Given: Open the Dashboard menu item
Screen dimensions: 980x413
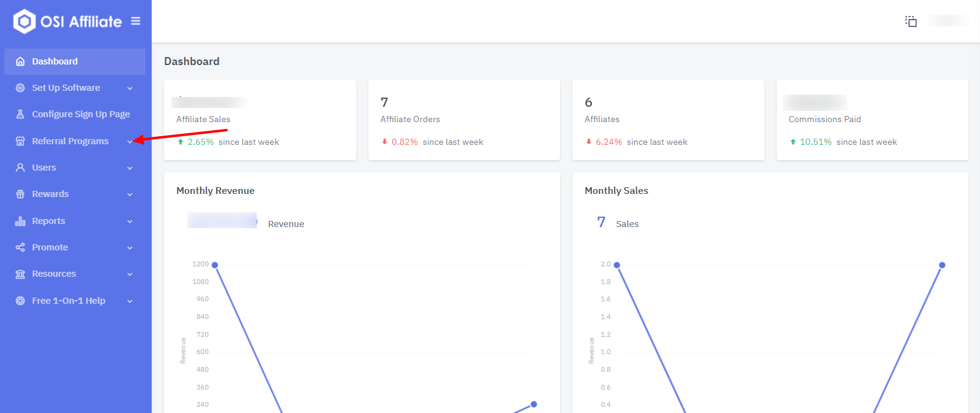Looking at the screenshot, I should pos(75,61).
